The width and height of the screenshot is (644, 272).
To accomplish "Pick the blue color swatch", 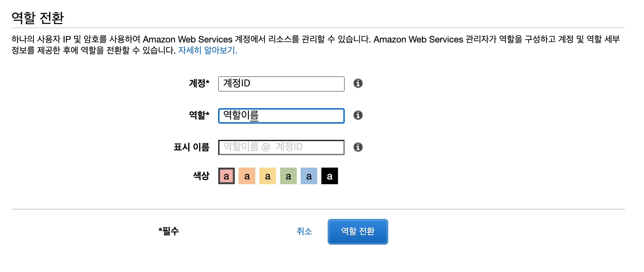I will pyautogui.click(x=309, y=176).
